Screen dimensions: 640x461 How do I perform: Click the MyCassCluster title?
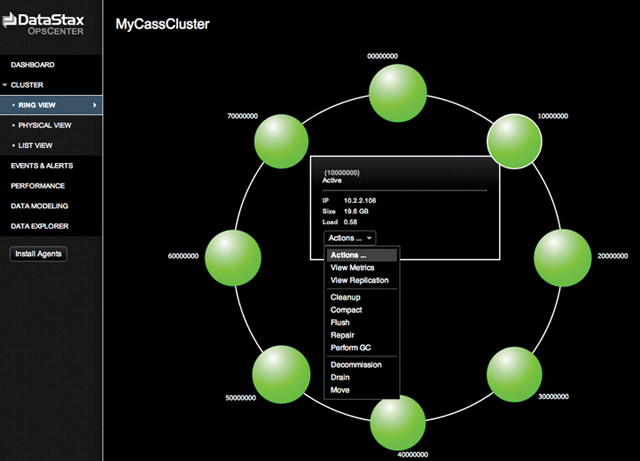pyautogui.click(x=162, y=24)
